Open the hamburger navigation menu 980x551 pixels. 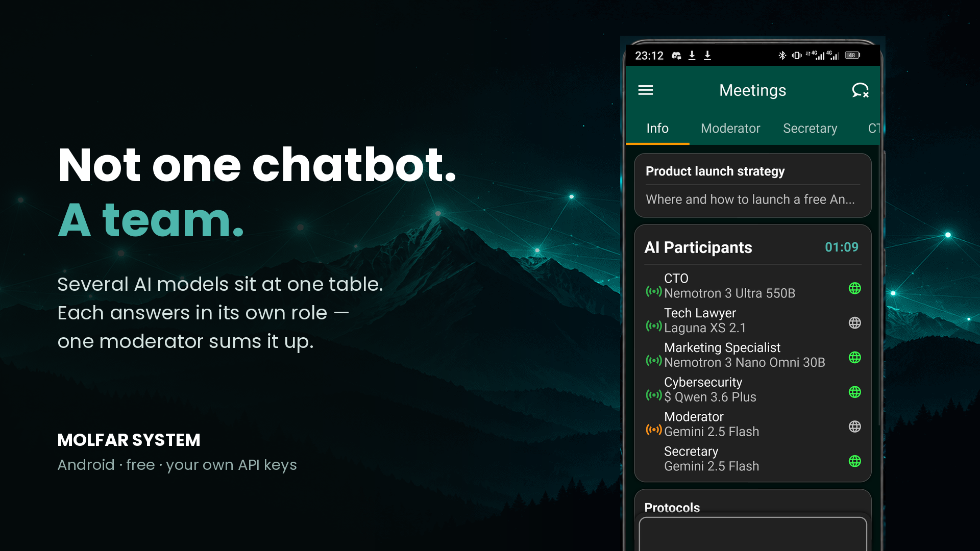tap(646, 90)
